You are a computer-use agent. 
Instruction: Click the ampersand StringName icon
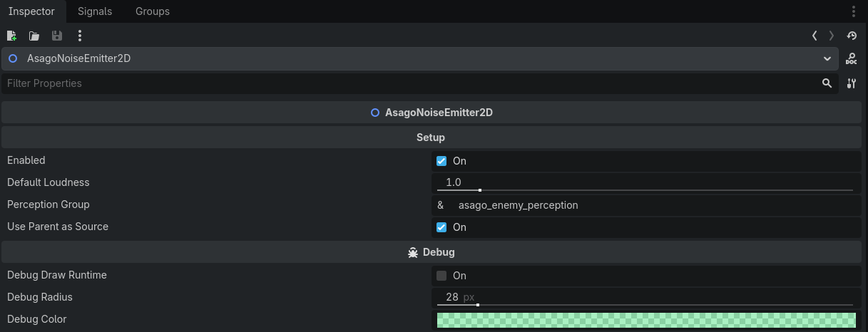(441, 205)
